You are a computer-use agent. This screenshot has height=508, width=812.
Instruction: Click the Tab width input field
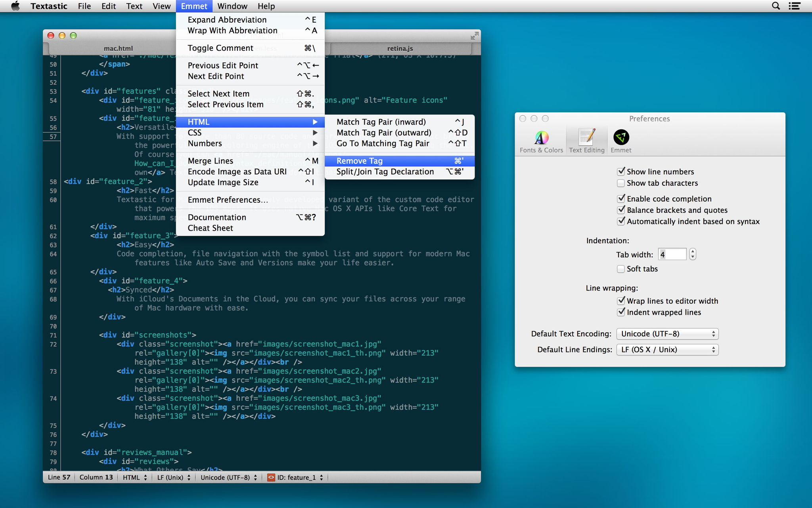672,254
